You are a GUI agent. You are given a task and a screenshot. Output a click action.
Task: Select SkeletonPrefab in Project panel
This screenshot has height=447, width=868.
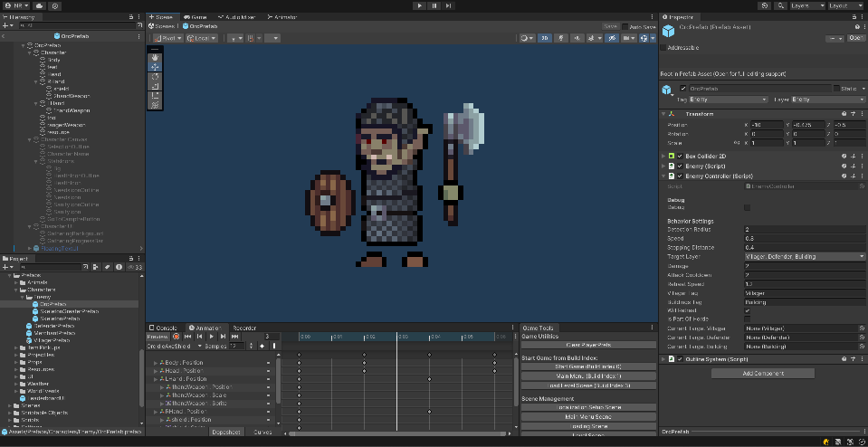(60, 319)
